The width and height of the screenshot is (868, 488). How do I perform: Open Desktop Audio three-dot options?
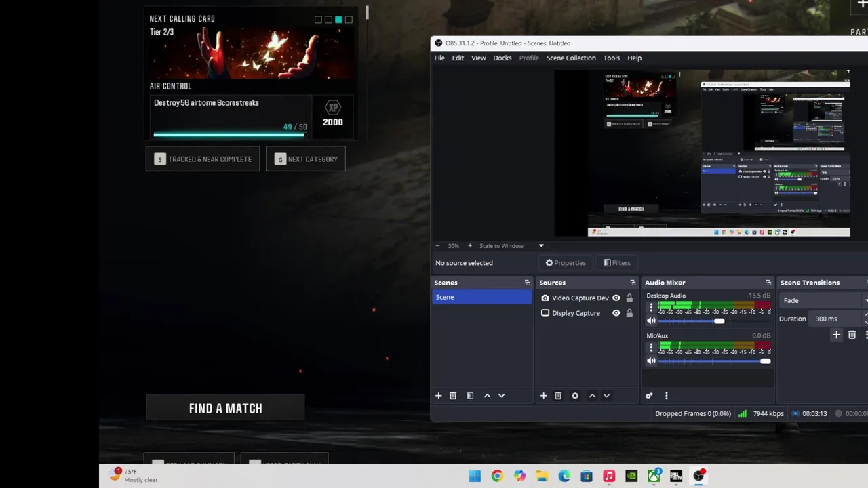click(x=651, y=308)
